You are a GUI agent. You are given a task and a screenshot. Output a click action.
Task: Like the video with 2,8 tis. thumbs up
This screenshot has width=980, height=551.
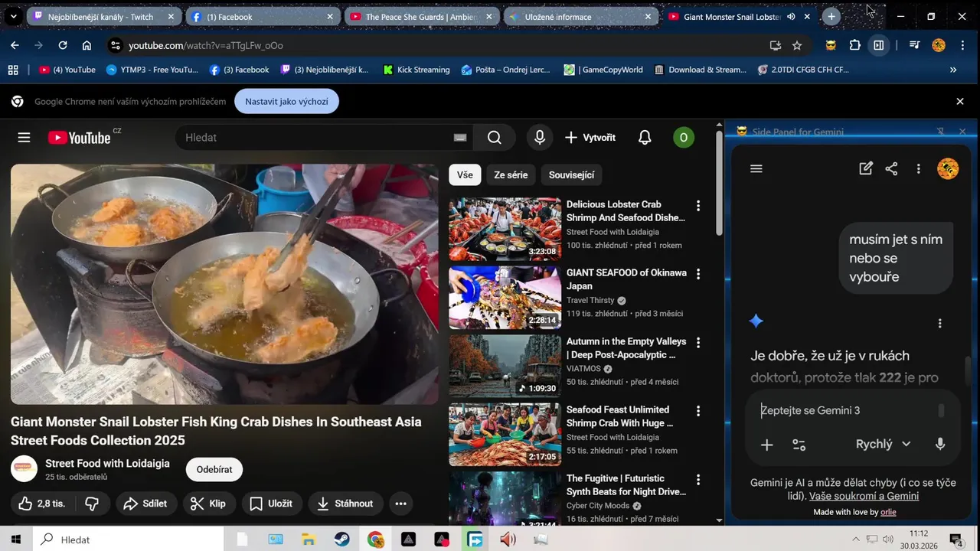pos(43,504)
